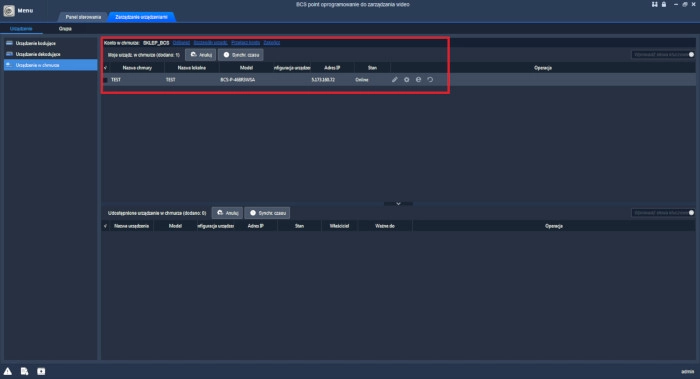Open the Menu logo icon
Image resolution: width=700 pixels, height=379 pixels.
tap(9, 10)
